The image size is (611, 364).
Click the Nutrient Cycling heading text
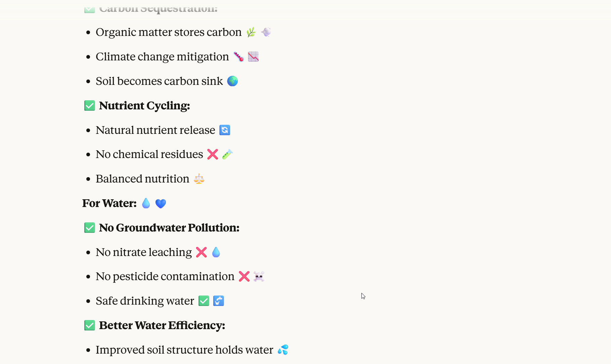(144, 106)
